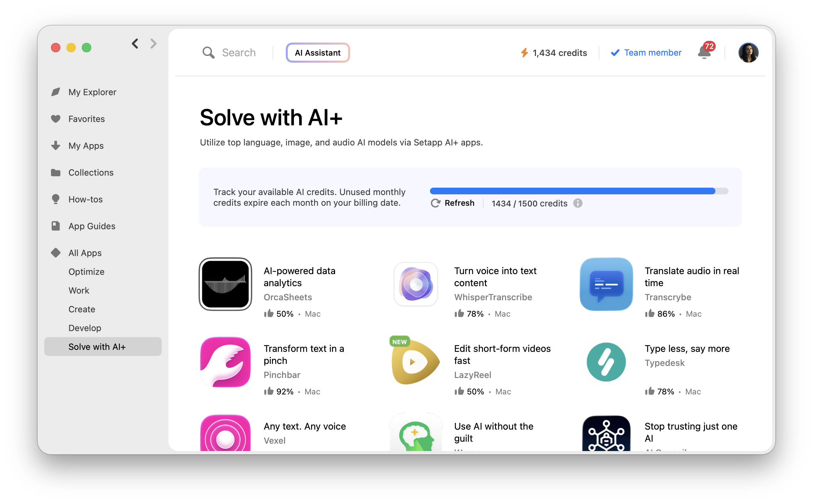Click 'Use AI without the guilt' title
The height and width of the screenshot is (504, 813).
point(494,432)
